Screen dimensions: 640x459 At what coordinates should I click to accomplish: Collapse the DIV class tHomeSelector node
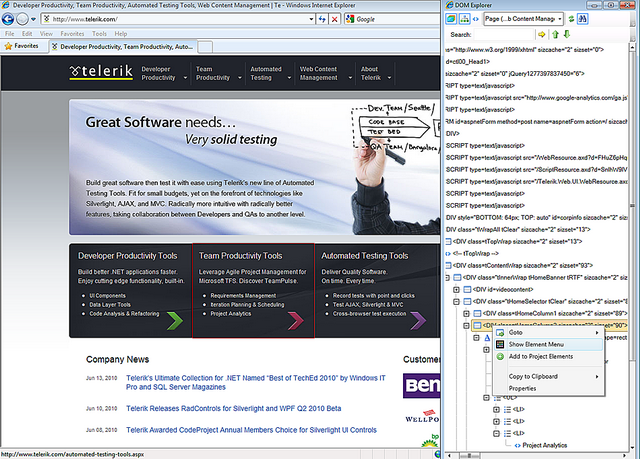coord(457,302)
